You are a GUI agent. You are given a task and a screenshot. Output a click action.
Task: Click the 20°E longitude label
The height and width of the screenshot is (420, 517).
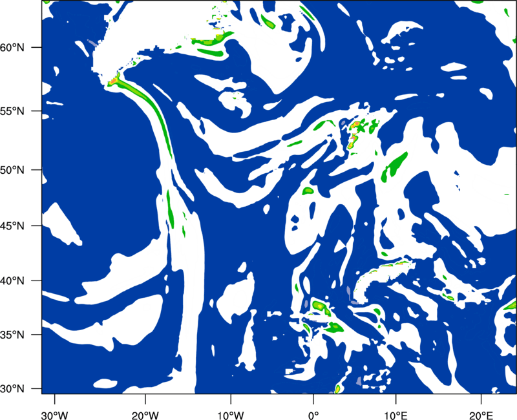[x=481, y=415]
